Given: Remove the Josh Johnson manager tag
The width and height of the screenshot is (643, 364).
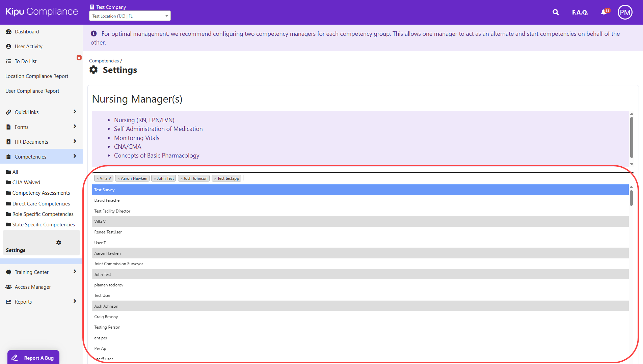Looking at the screenshot, I should [181, 178].
